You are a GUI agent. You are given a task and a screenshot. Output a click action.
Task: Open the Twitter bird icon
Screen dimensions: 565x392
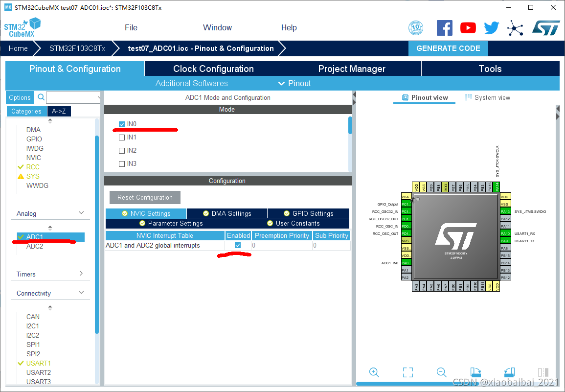(x=492, y=28)
